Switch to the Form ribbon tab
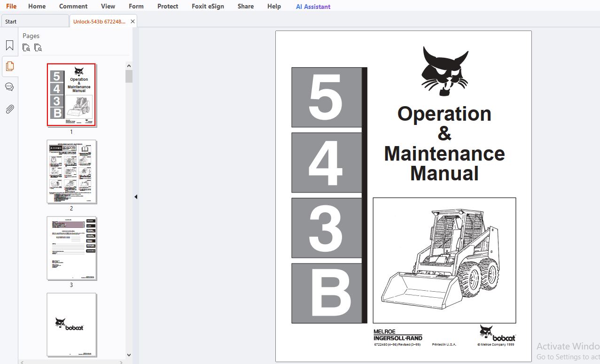This screenshot has height=364, width=600. (x=136, y=6)
